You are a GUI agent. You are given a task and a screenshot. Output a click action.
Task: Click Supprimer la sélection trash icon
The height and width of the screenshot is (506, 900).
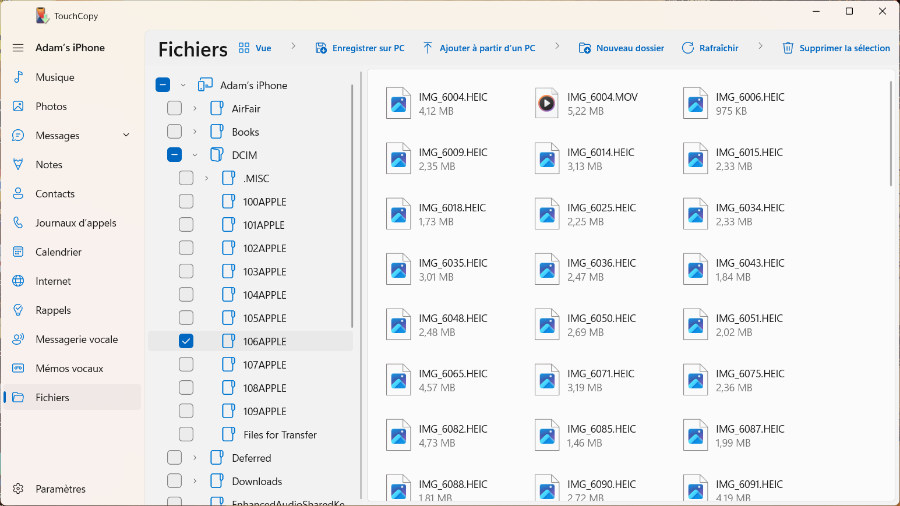788,48
